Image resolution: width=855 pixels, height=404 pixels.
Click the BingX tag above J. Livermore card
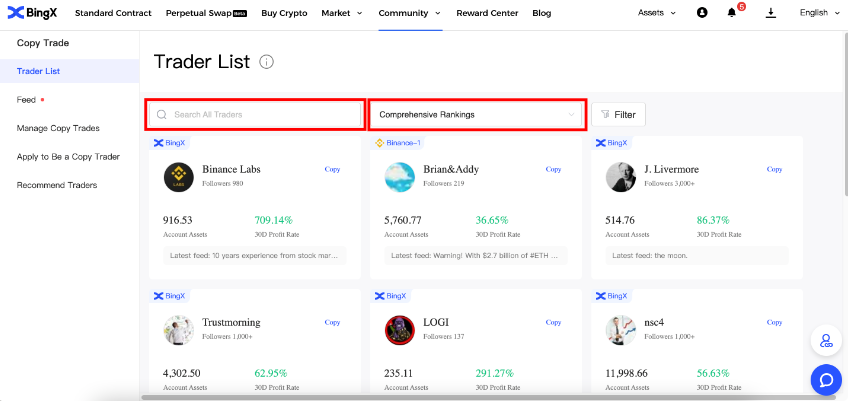[611, 143]
